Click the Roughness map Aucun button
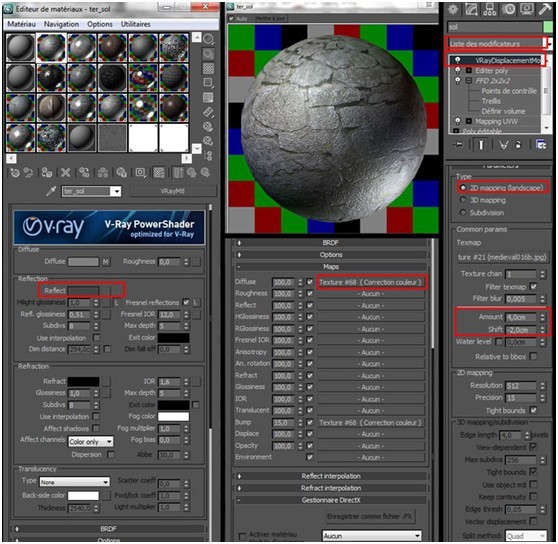558x544 pixels. click(371, 294)
